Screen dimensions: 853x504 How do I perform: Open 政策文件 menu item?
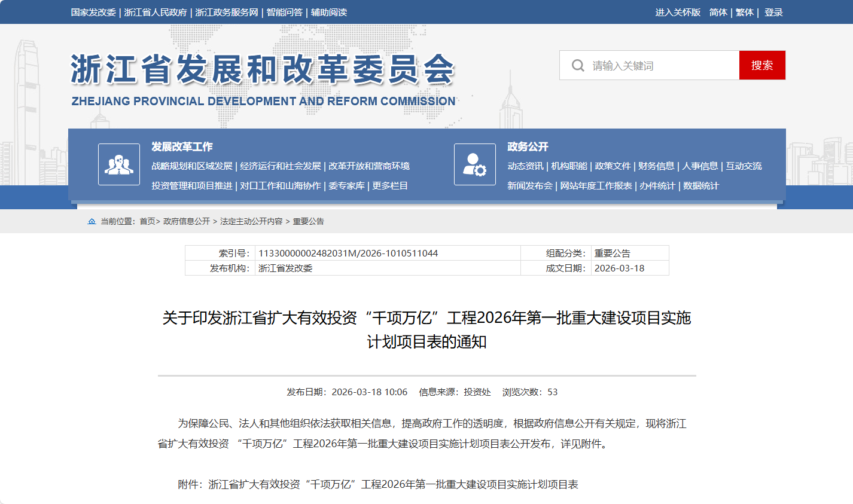pos(613,166)
